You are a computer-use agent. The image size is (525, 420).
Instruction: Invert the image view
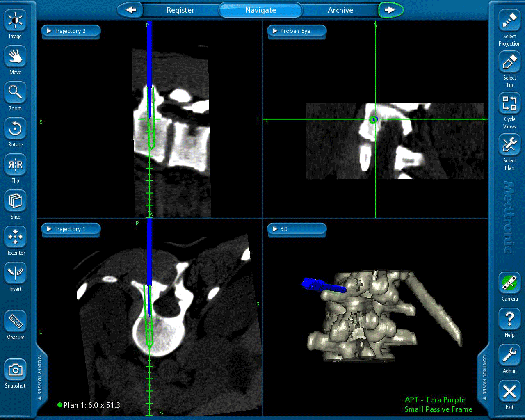(15, 273)
